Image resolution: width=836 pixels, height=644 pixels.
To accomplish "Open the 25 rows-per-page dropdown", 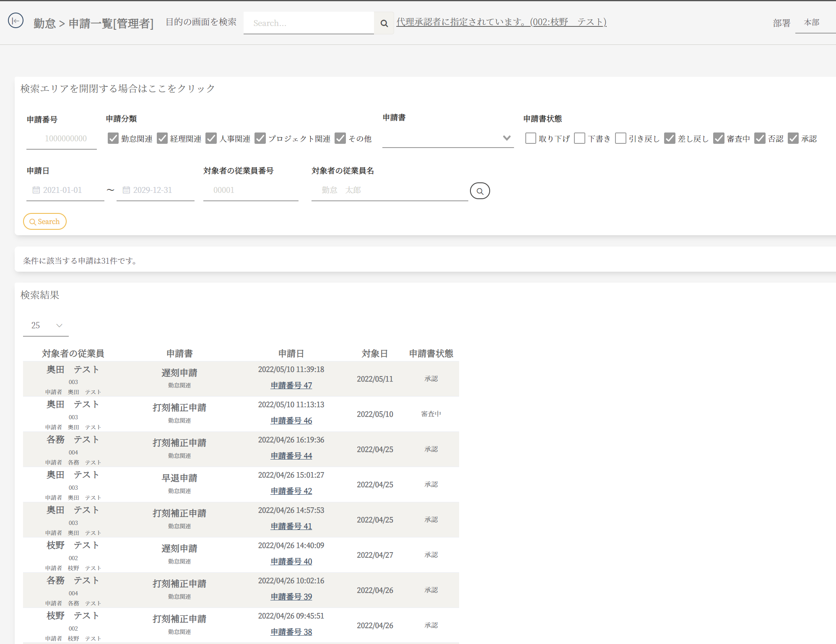I will pyautogui.click(x=46, y=326).
